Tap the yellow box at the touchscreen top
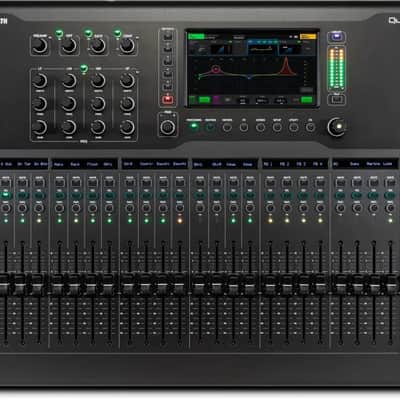This screenshot has height=400, width=400. pos(308,37)
